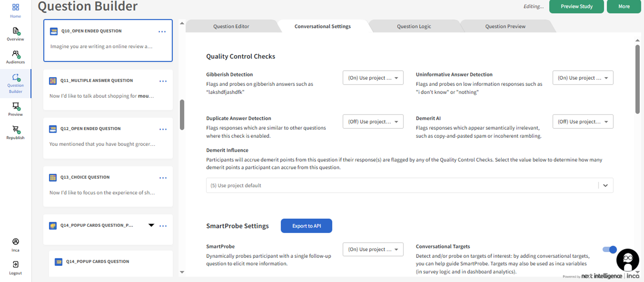Open the Gibberish Detection dropdown
Screen dimensions: 644x282
pos(373,78)
